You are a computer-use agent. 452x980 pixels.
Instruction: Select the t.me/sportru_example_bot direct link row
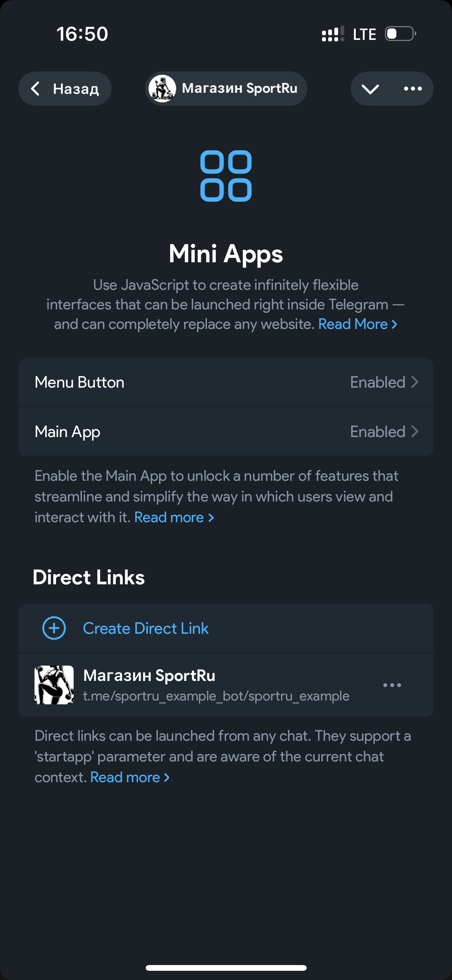tap(216, 696)
